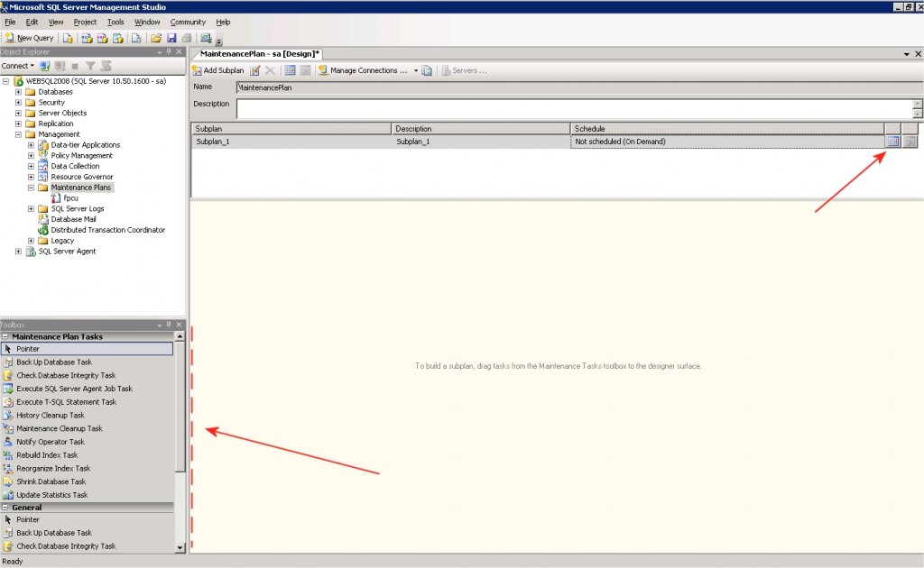Open the Edit menu
Viewport: 924px width, 568px height.
pyautogui.click(x=32, y=22)
